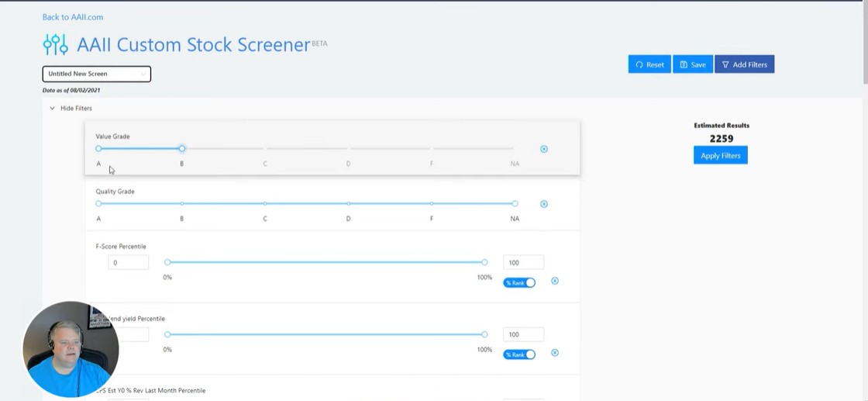Click F-Score Percentile slider right handle
This screenshot has width=868, height=401.
[484, 262]
